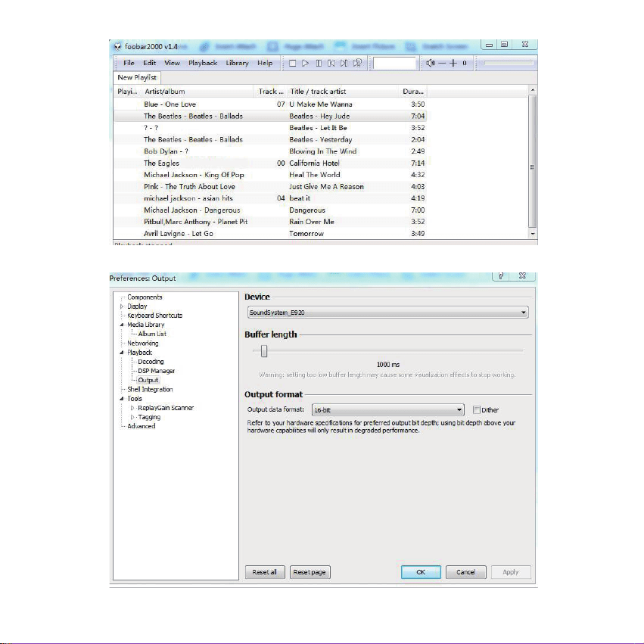Select DSP Manager in preferences tree
This screenshot has height=644, width=644.
(x=156, y=371)
